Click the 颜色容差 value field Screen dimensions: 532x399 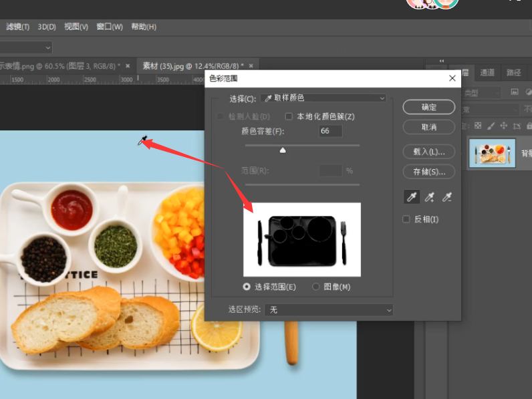(x=330, y=131)
